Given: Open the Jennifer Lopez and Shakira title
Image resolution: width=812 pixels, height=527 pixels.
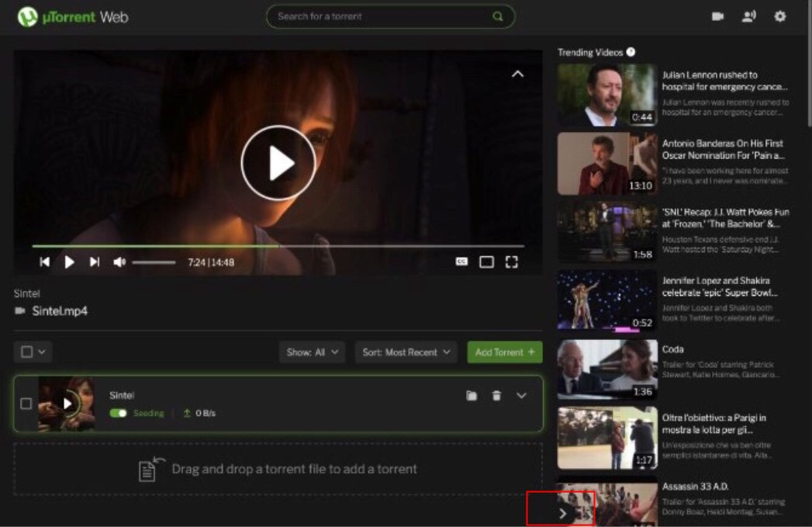Looking at the screenshot, I should click(720, 286).
